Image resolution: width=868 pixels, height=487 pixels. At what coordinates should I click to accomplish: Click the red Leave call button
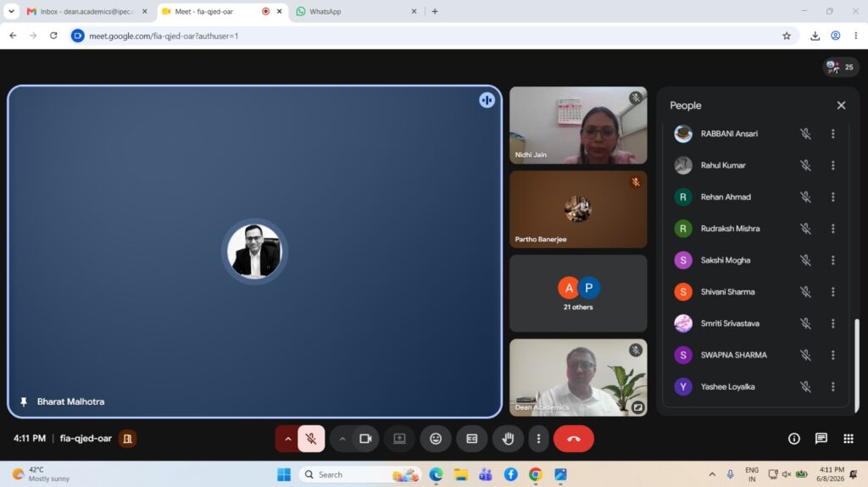point(574,439)
